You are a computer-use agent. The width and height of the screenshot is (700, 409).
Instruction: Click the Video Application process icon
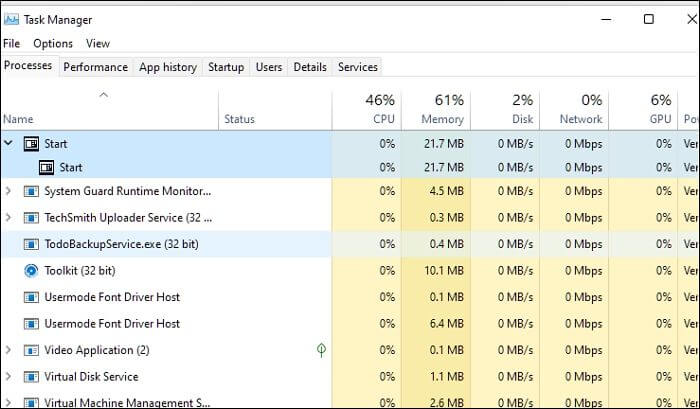(30, 350)
